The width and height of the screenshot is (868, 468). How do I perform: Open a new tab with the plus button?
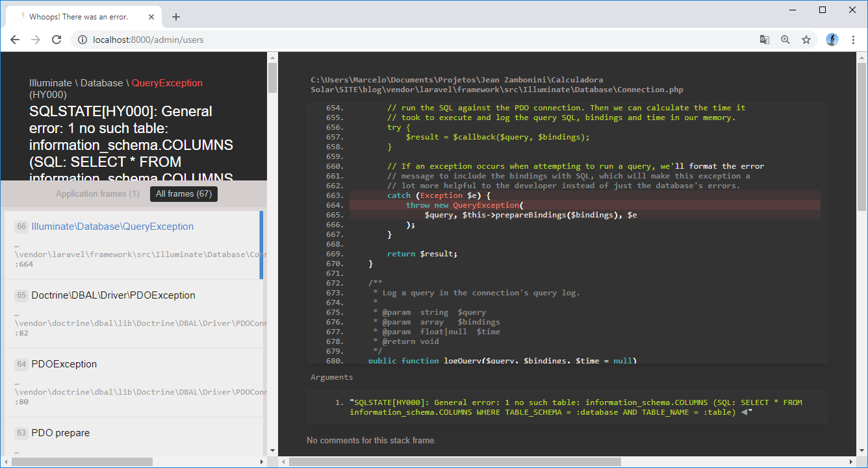click(x=176, y=17)
